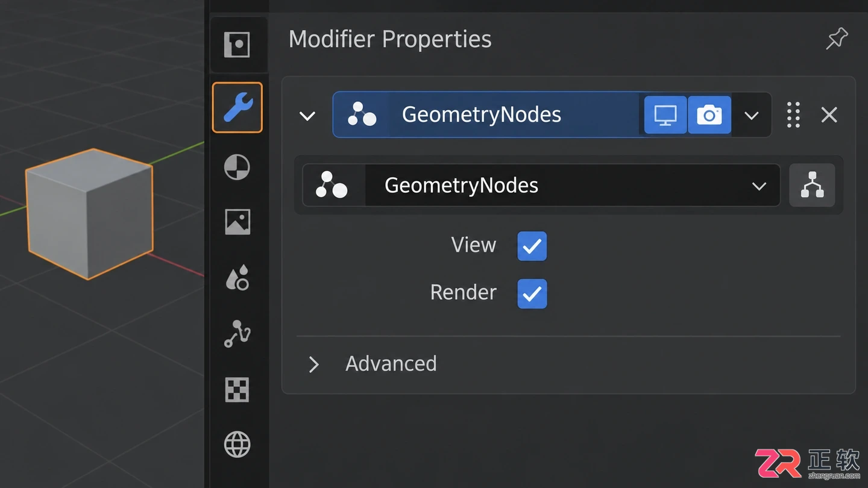Remove the GeometryNodes modifier
This screenshot has width=868, height=488.
pyautogui.click(x=829, y=114)
